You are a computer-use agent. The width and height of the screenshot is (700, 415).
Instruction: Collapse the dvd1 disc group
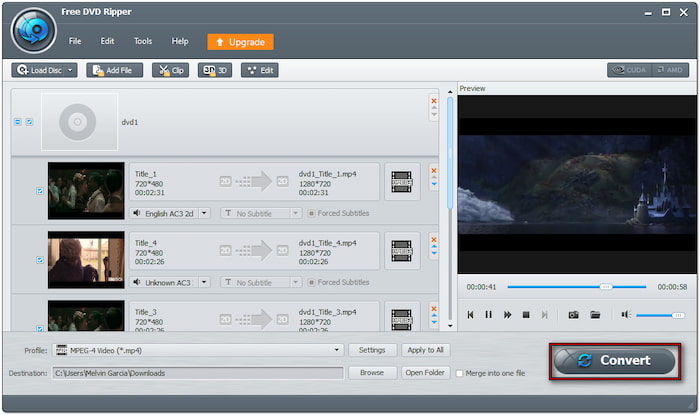(x=17, y=122)
